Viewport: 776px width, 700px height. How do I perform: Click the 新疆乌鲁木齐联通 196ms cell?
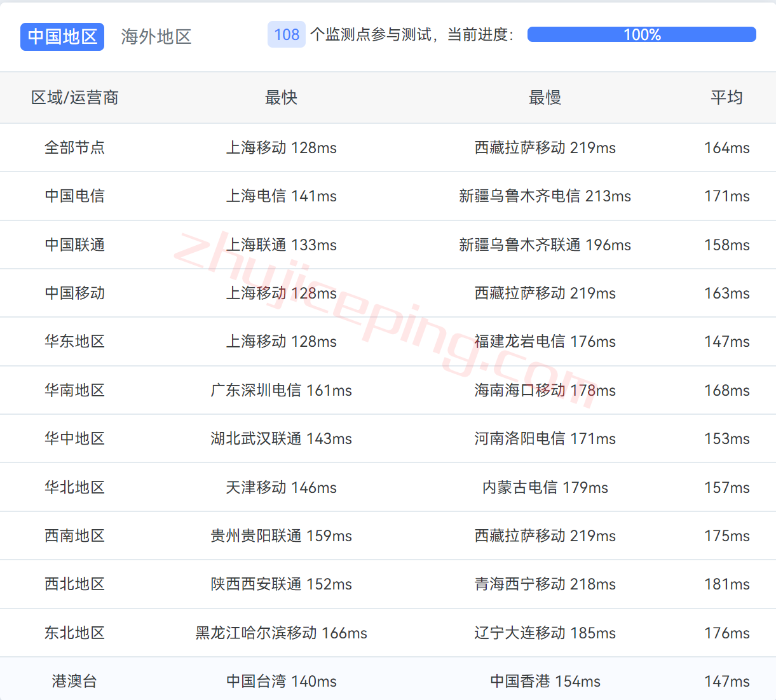(x=545, y=245)
